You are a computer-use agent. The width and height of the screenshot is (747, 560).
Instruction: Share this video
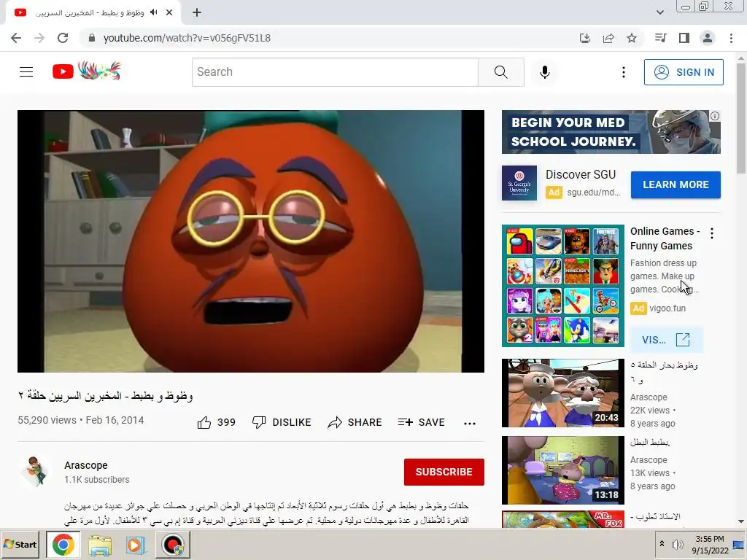355,422
